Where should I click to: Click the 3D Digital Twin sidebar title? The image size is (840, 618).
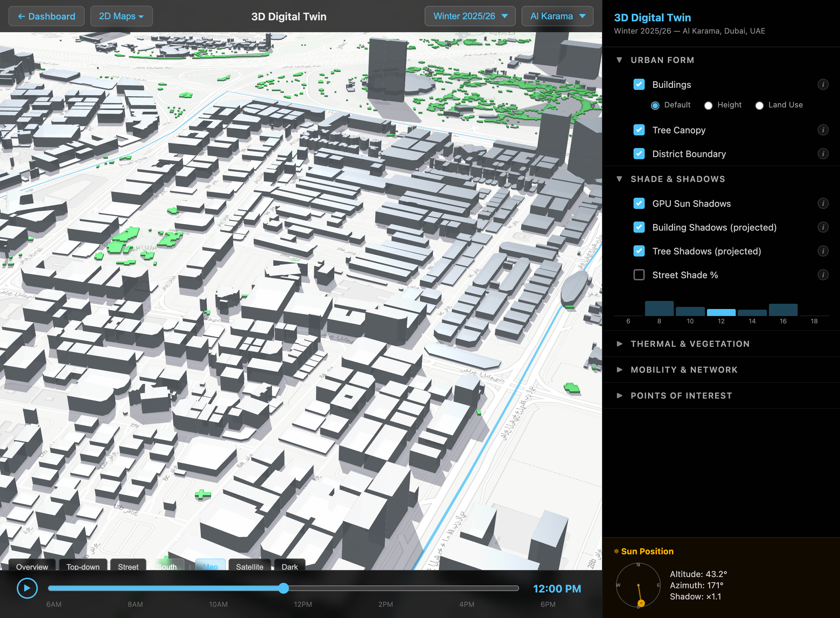[652, 17]
